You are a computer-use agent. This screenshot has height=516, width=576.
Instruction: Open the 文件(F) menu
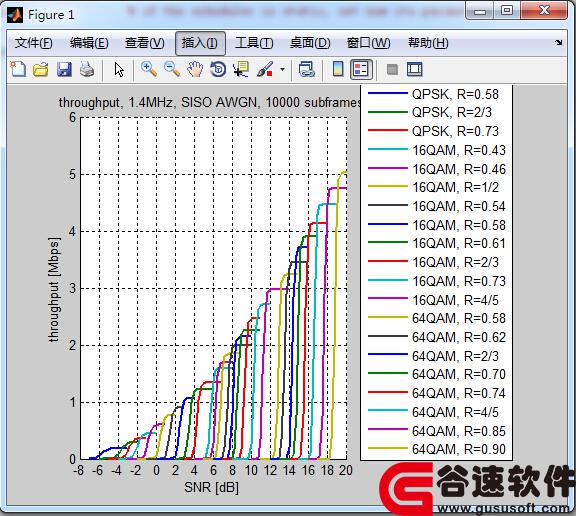pyautogui.click(x=33, y=43)
